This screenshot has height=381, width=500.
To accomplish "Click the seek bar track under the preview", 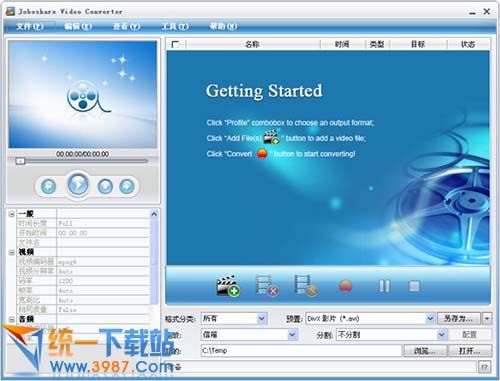I will [x=82, y=161].
